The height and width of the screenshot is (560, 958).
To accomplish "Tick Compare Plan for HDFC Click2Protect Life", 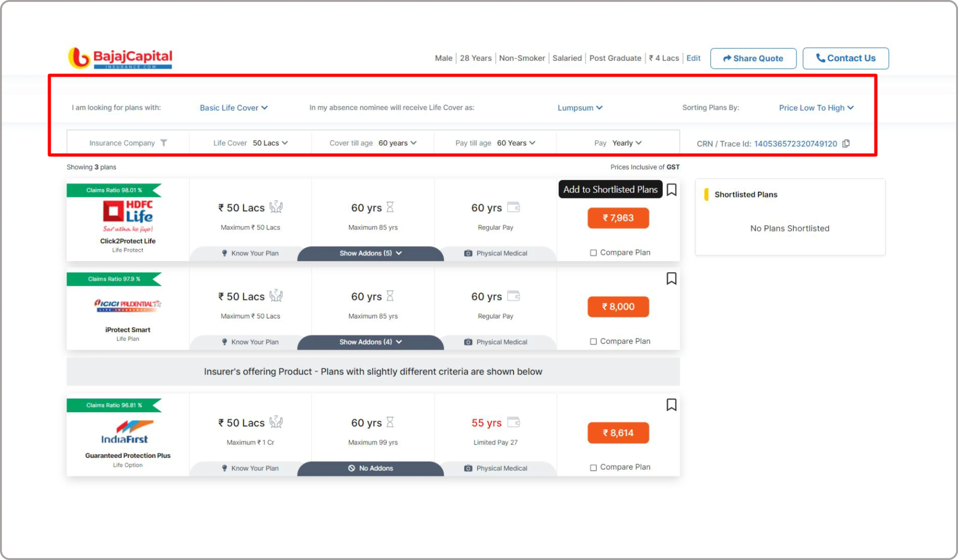I will (x=593, y=253).
